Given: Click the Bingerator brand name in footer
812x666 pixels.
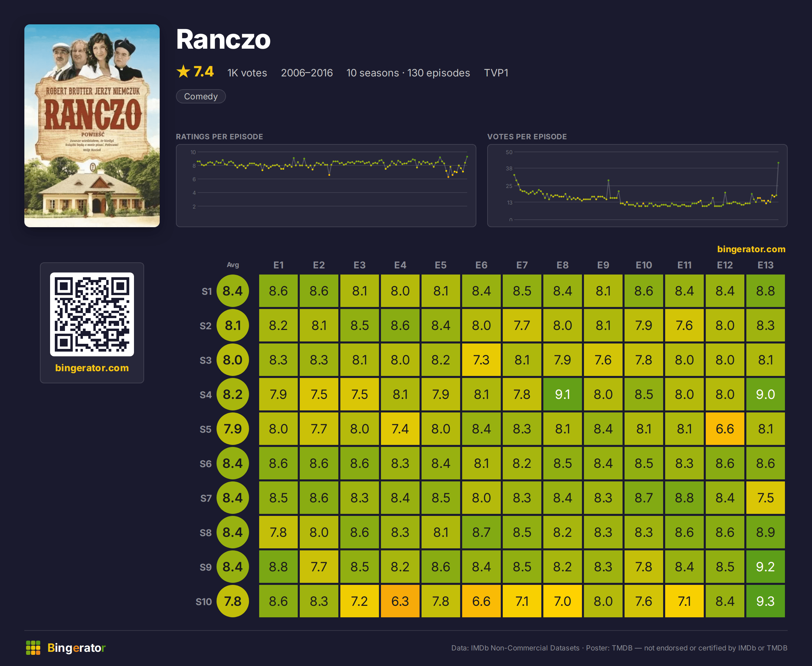Looking at the screenshot, I should 76,648.
